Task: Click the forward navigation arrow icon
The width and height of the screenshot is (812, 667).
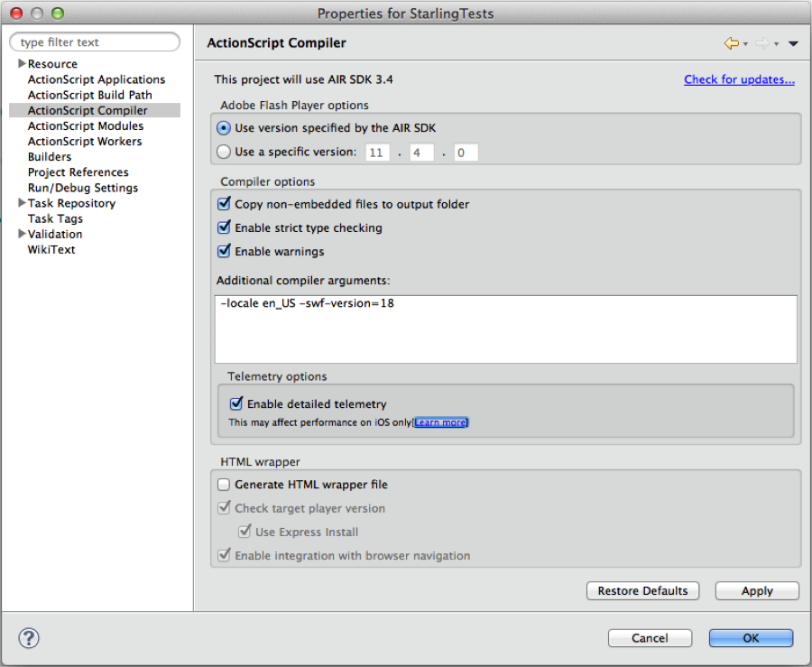Action: click(761, 43)
